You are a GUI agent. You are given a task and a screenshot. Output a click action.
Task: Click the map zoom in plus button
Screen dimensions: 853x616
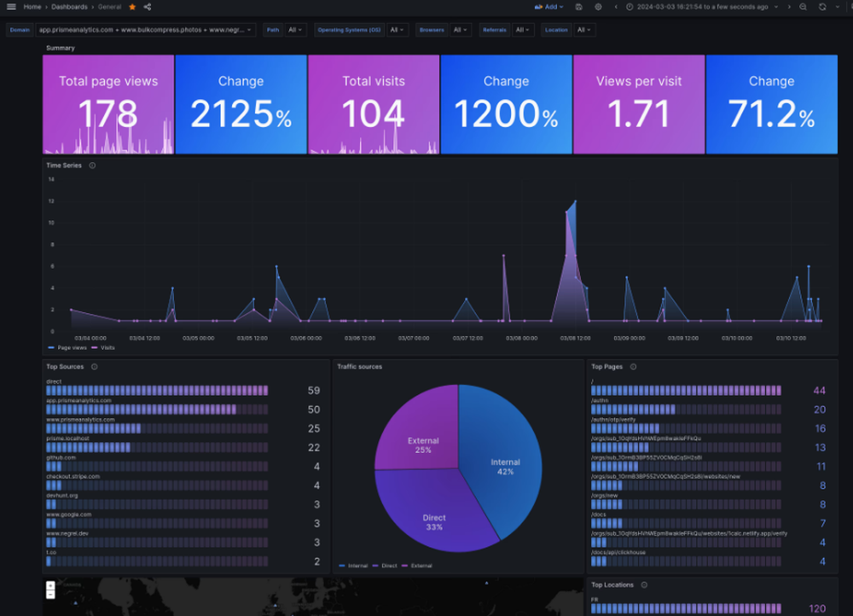pyautogui.click(x=50, y=585)
